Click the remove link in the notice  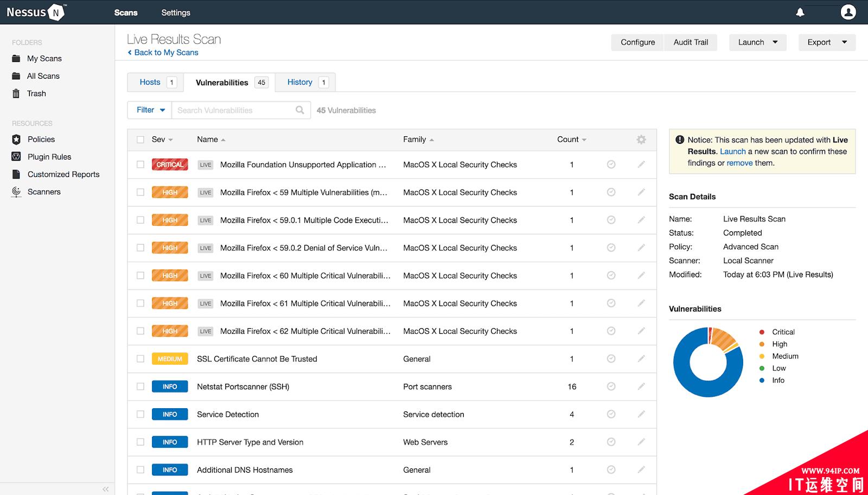click(x=739, y=163)
